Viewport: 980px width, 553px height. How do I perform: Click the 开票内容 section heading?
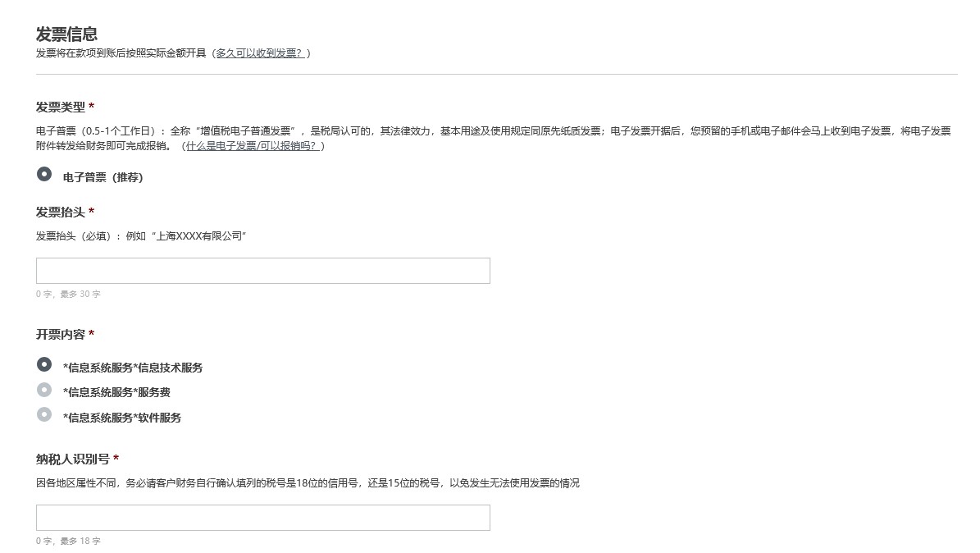(60, 335)
